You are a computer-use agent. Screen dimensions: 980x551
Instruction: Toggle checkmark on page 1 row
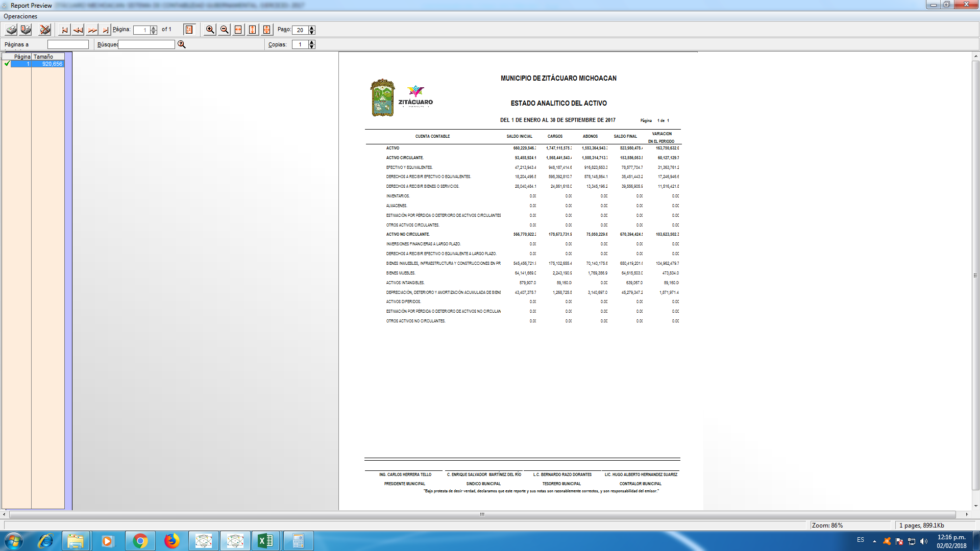7,64
